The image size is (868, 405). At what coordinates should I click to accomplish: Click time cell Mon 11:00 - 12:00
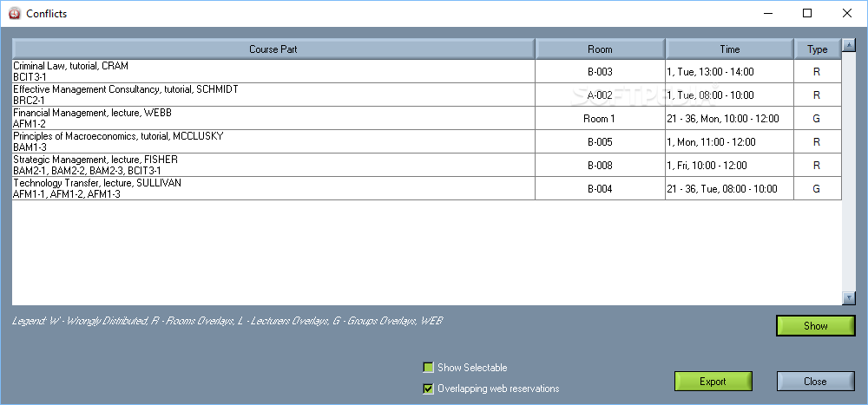pyautogui.click(x=730, y=142)
